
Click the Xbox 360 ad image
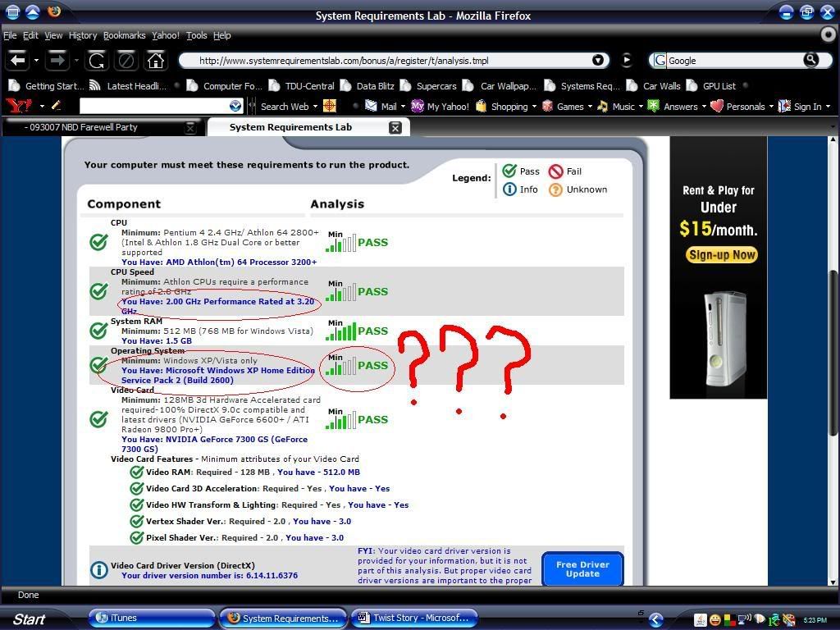(x=725, y=339)
